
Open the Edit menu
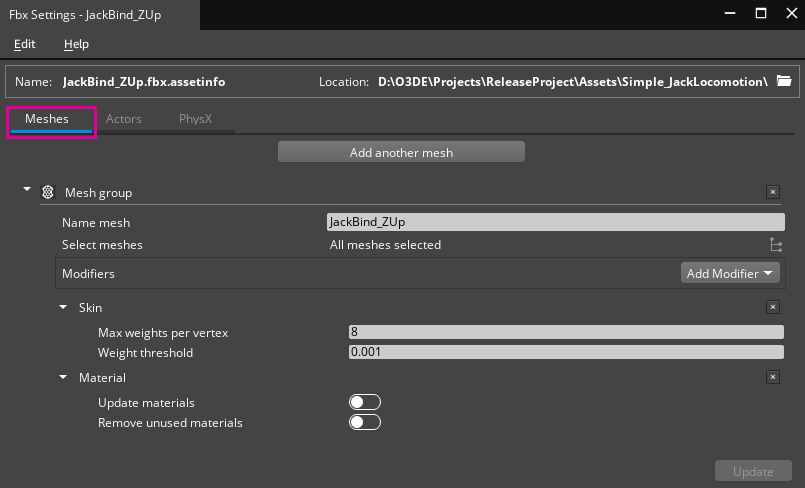pyautogui.click(x=25, y=44)
